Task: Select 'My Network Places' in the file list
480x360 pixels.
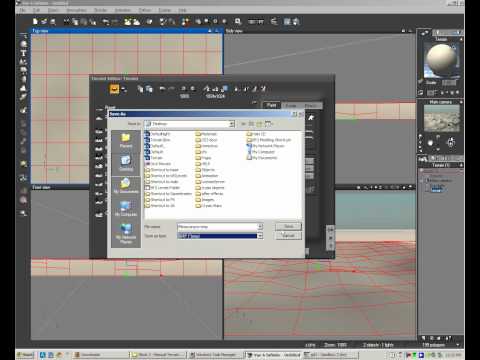Action: point(265,146)
